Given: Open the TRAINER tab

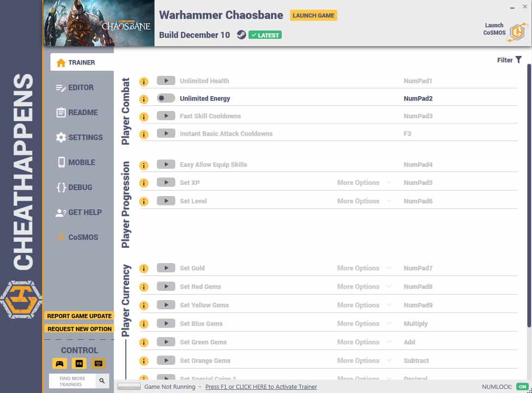Looking at the screenshot, I should coord(82,62).
